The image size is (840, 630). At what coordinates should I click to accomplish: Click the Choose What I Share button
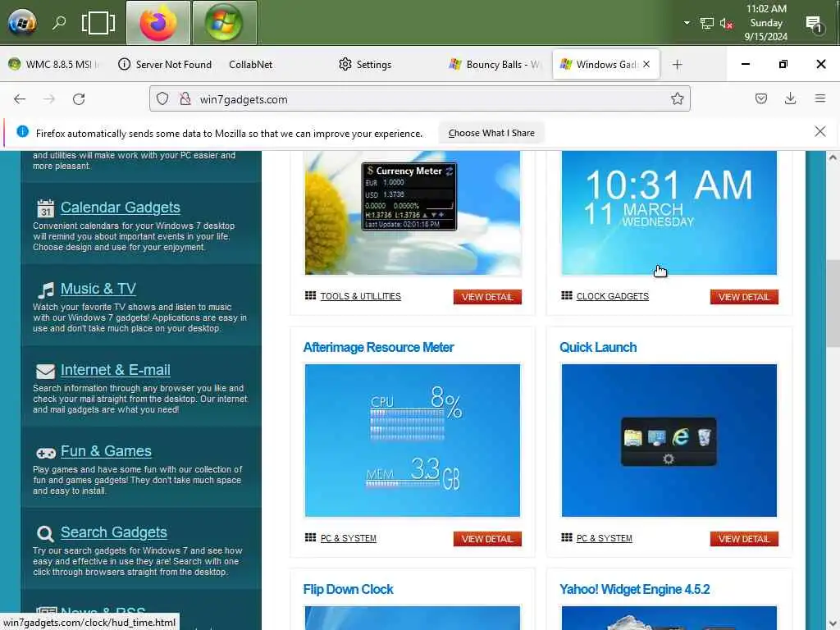[x=491, y=133]
